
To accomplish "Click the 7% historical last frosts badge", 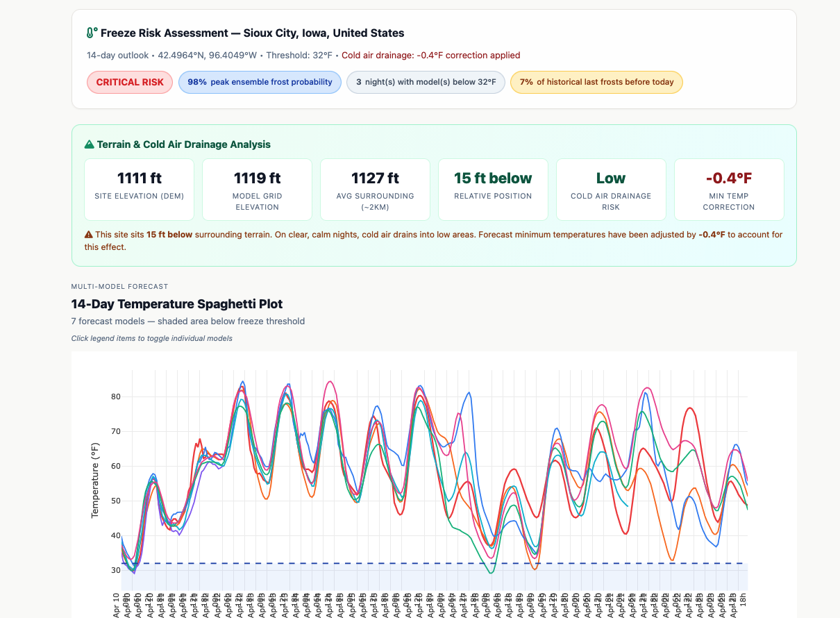I will coord(596,82).
